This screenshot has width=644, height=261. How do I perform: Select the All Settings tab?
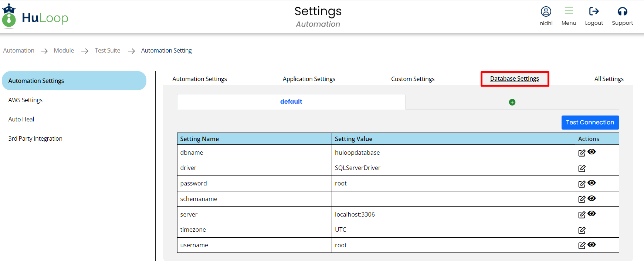click(609, 79)
